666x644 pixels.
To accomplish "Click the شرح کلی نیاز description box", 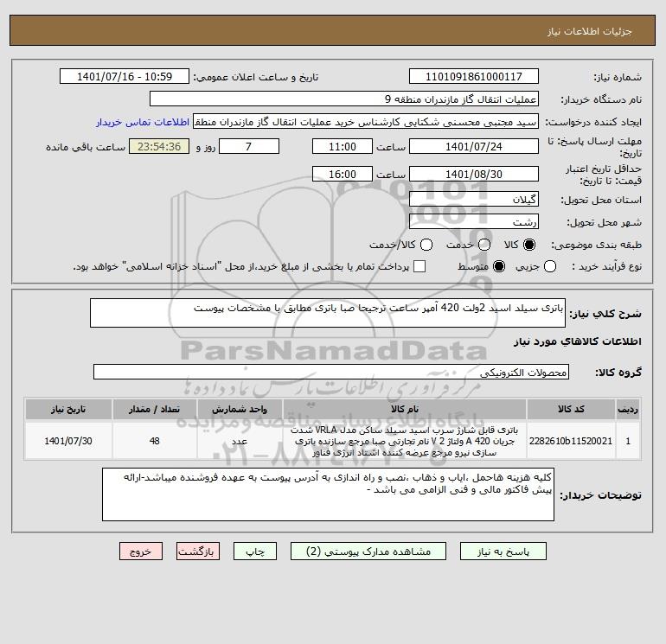I will pyautogui.click(x=328, y=313).
